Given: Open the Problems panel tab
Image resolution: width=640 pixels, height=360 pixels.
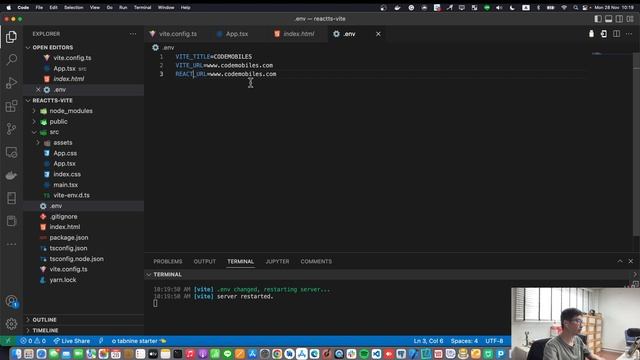Looking at the screenshot, I should click(x=168, y=261).
